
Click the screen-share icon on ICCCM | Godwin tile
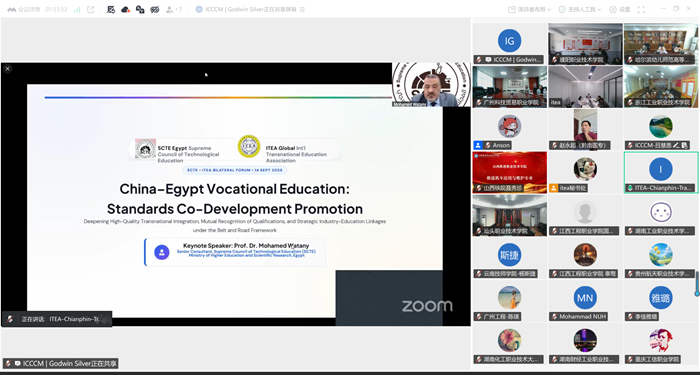pos(488,59)
